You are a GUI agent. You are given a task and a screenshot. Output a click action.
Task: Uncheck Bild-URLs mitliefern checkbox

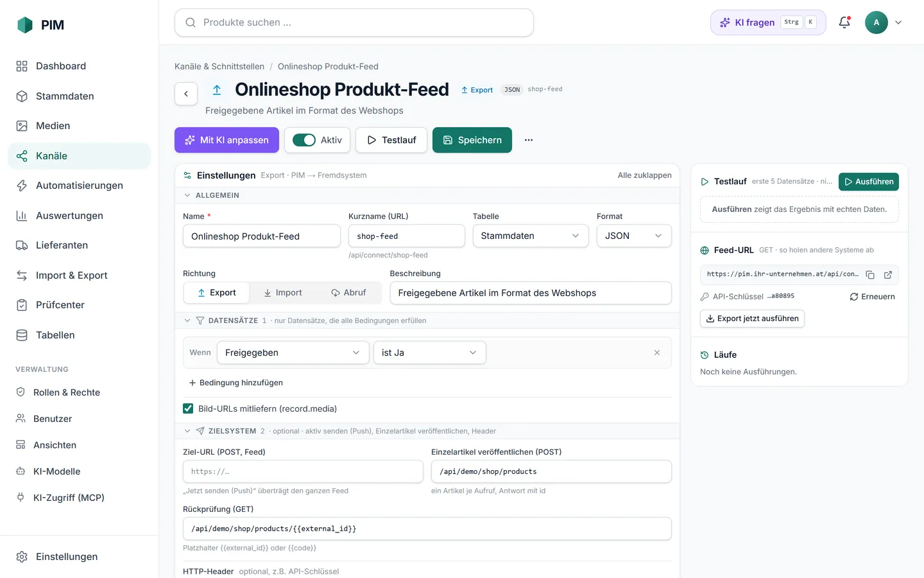pyautogui.click(x=188, y=408)
